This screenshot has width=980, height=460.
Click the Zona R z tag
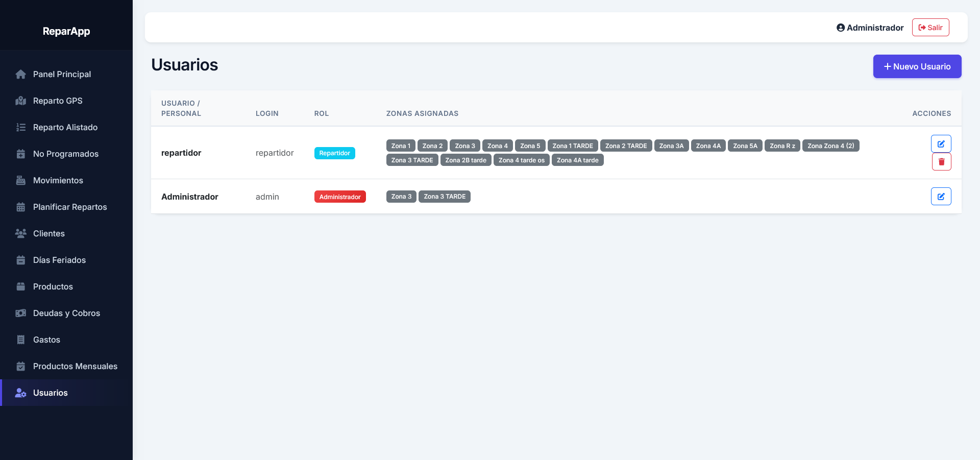tap(782, 146)
